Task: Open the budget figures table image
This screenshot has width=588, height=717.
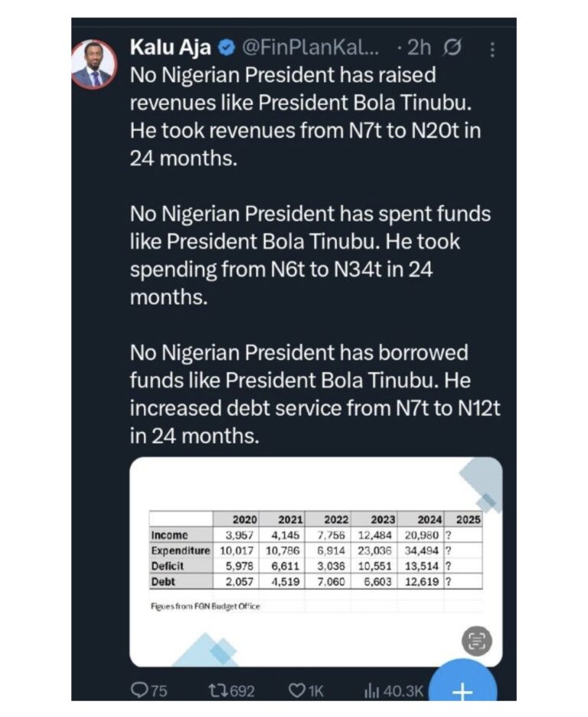Action: [315, 561]
